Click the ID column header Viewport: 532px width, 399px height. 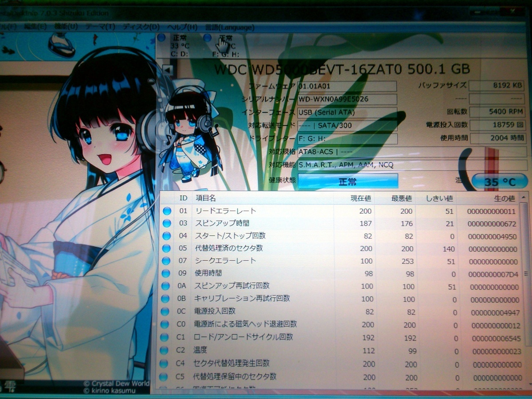click(183, 198)
